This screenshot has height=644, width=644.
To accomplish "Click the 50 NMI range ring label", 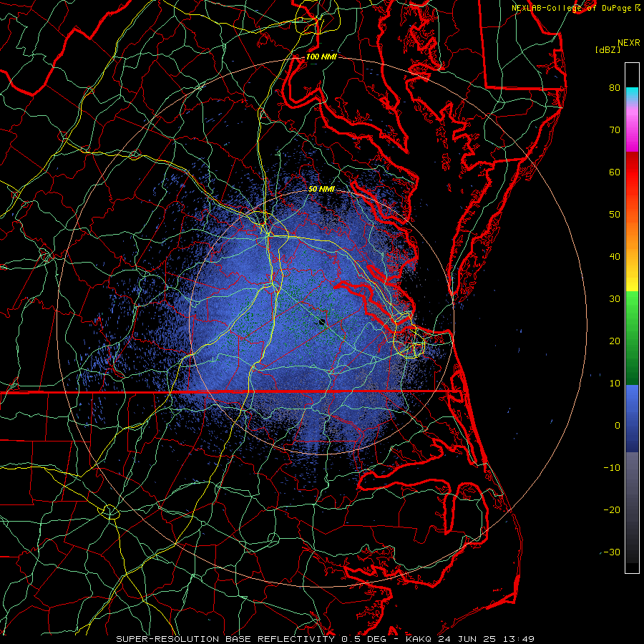I will [321, 189].
